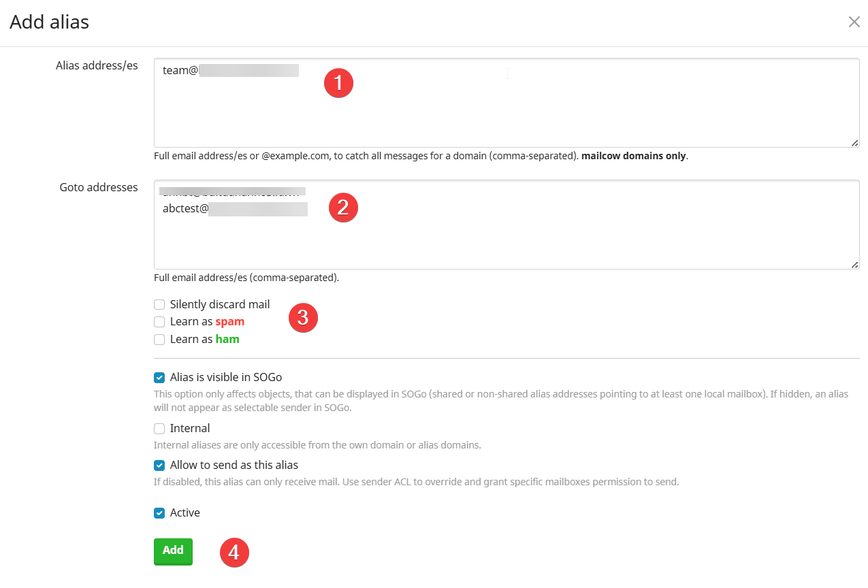Toggle the Active checkbox off
The image size is (868, 588).
coord(159,513)
